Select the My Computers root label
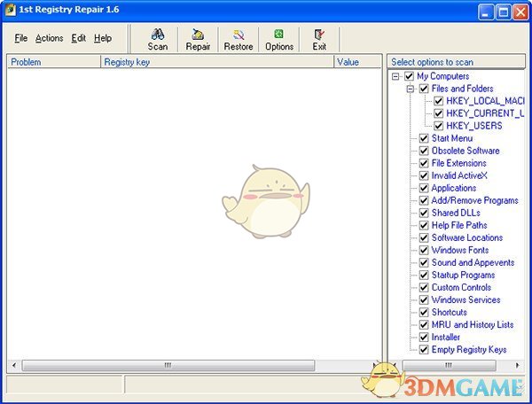The height and width of the screenshot is (404, 532). pyautogui.click(x=442, y=76)
